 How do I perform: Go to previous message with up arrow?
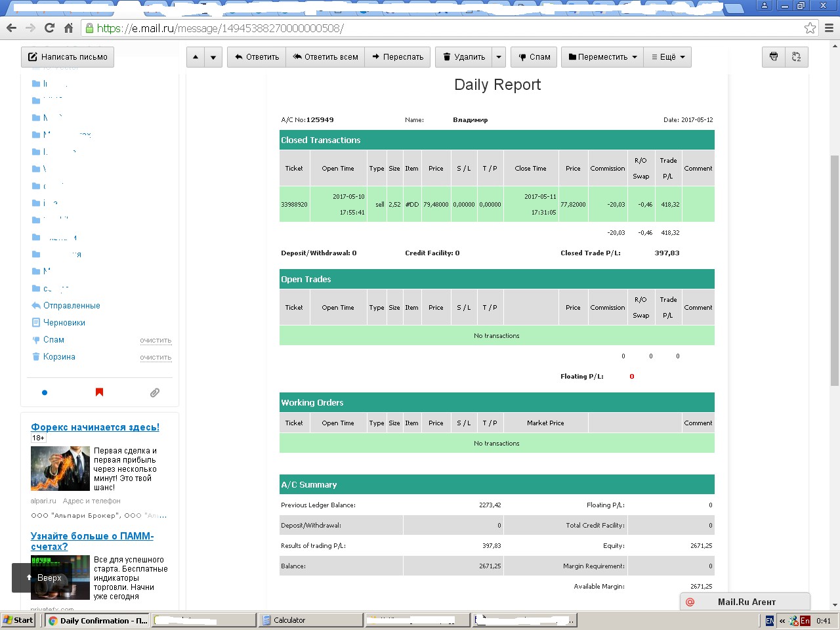196,57
